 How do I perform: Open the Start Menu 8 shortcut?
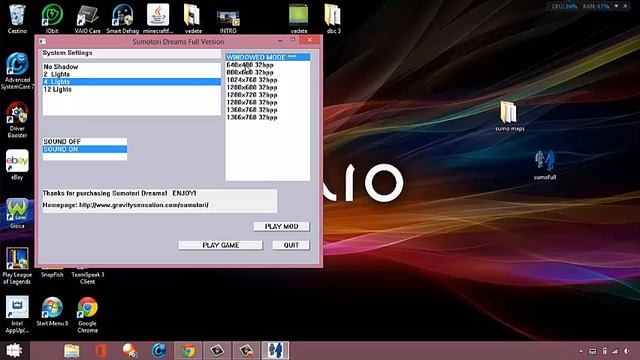coord(52,311)
